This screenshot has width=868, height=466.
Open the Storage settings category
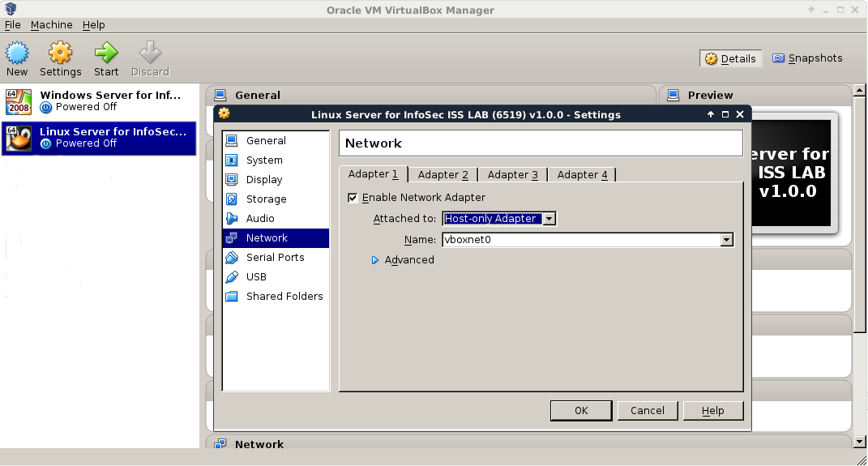click(x=276, y=199)
